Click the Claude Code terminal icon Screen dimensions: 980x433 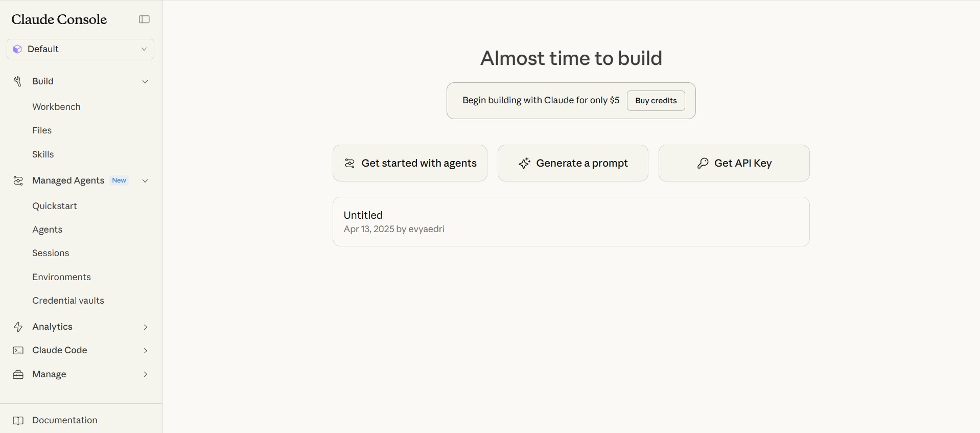pyautogui.click(x=18, y=350)
